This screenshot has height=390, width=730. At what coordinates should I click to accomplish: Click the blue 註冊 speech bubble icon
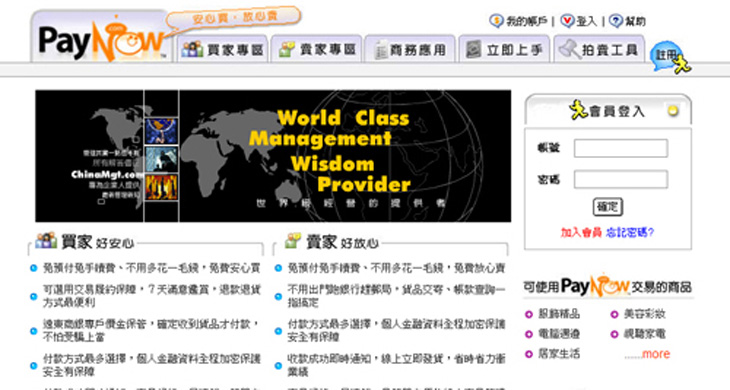(x=669, y=56)
